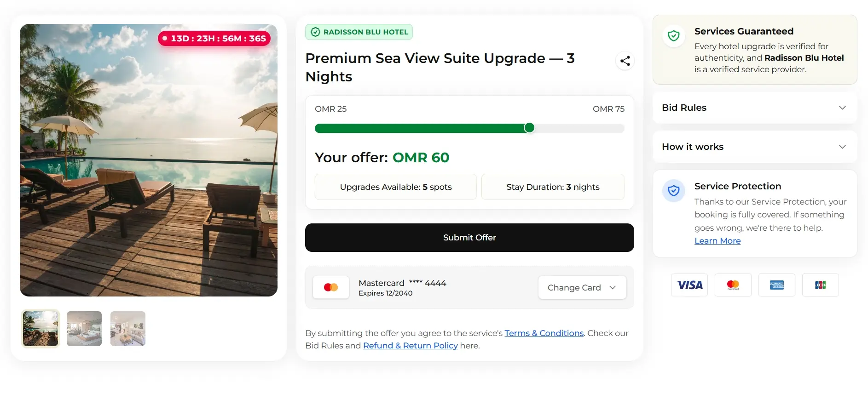Expand the Bid Rules section
Screen dimensions: 868x399
[755, 108]
